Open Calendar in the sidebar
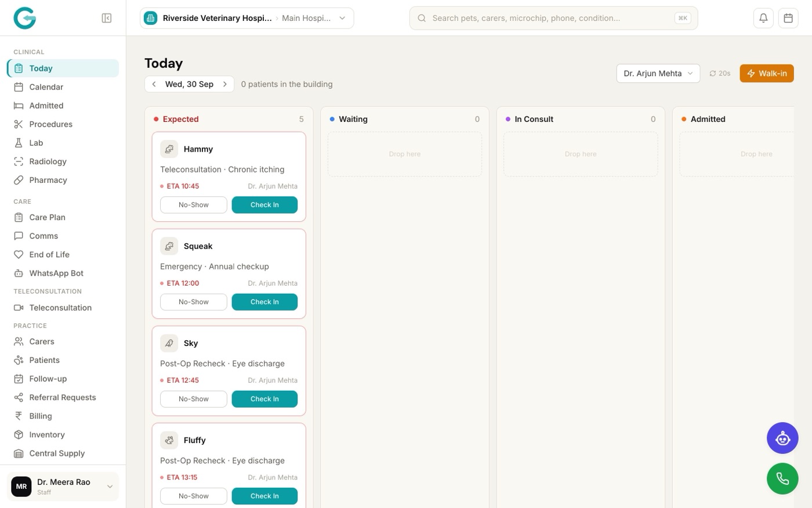This screenshot has width=812, height=508. (x=63, y=87)
